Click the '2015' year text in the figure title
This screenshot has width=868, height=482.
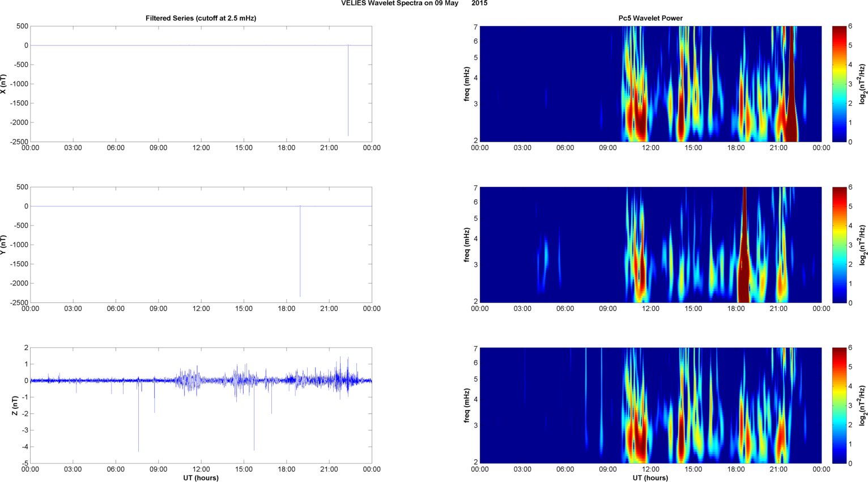[x=479, y=3]
